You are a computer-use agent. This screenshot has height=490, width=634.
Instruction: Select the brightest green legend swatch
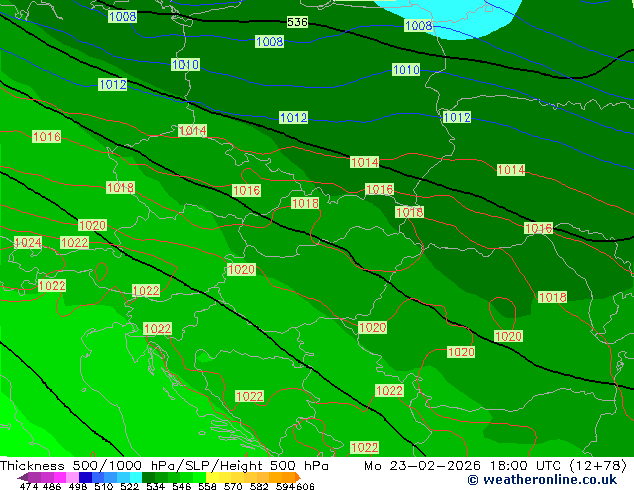point(199,477)
